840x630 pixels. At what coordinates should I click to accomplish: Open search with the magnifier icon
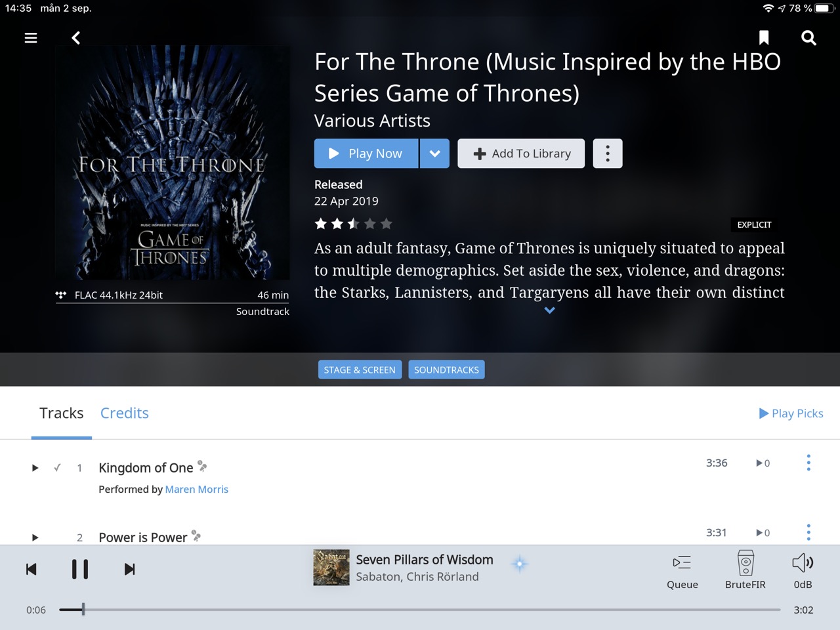point(808,38)
